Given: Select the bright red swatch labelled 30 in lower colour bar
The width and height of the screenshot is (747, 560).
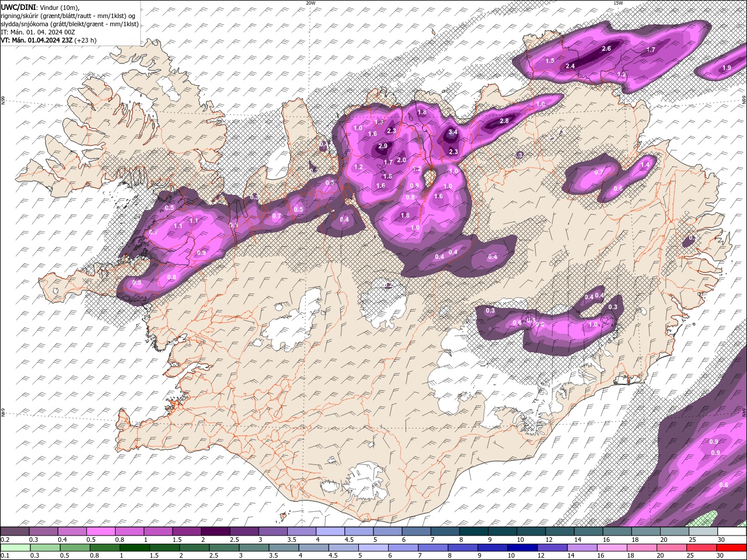Looking at the screenshot, I should pyautogui.click(x=732, y=548).
